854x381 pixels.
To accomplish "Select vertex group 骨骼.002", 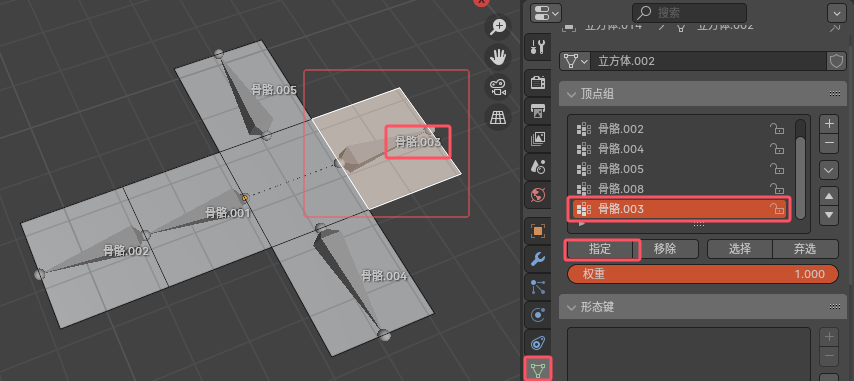I will pyautogui.click(x=681, y=129).
